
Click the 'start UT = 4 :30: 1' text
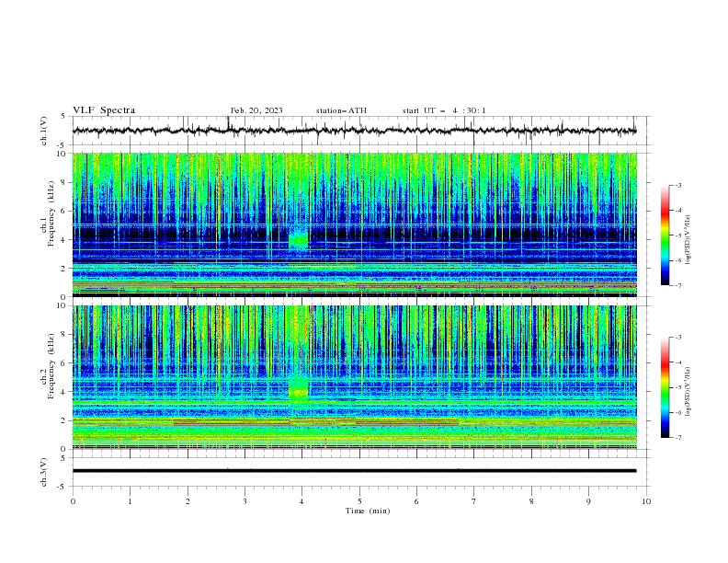pyautogui.click(x=444, y=110)
